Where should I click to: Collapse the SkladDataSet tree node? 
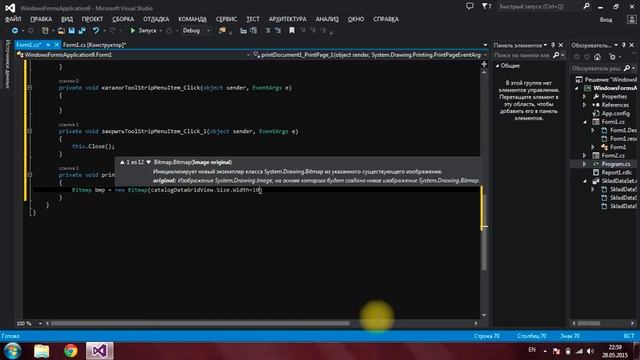(x=584, y=181)
